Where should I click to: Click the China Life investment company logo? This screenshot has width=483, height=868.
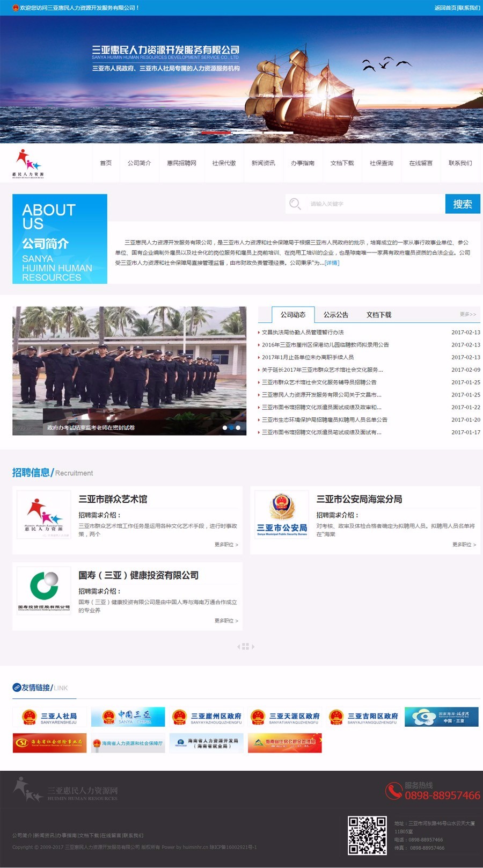point(43,590)
